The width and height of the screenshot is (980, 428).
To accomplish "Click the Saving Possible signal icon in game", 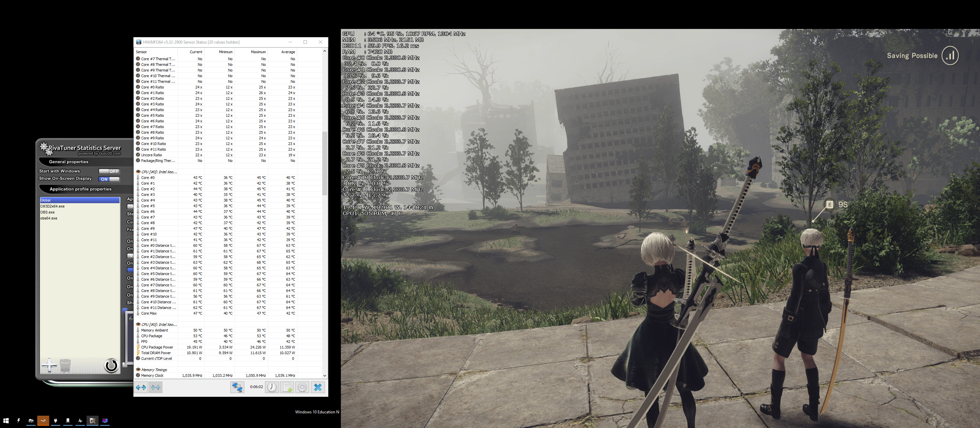I will point(950,56).
